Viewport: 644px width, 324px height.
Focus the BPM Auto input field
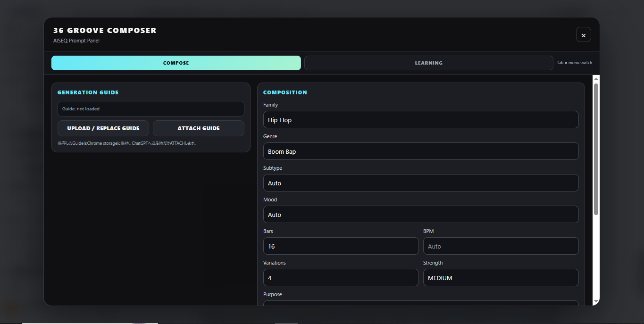click(x=501, y=246)
